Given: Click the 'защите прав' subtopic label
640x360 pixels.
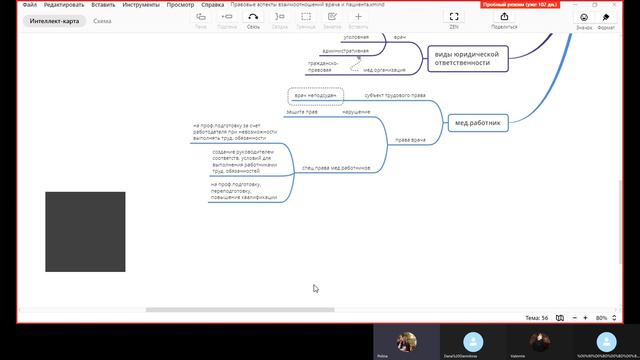Looking at the screenshot, I should click(x=302, y=112).
